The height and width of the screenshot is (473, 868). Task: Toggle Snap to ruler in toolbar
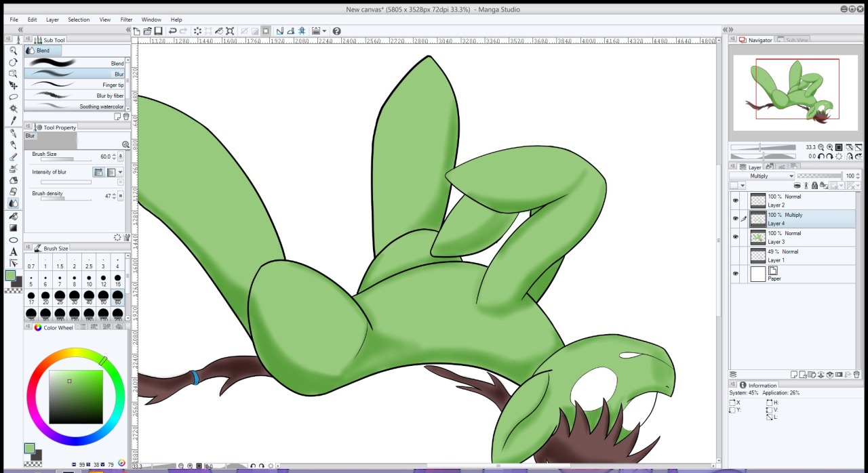(x=279, y=31)
